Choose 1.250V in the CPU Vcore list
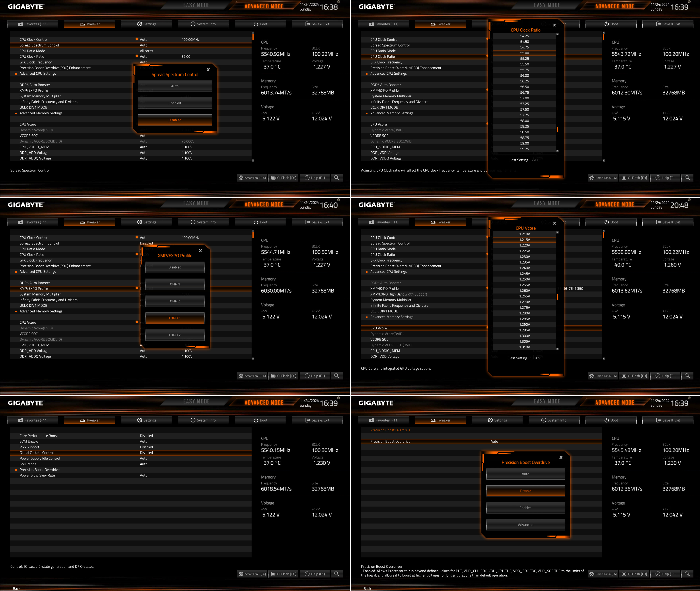The width and height of the screenshot is (700, 591). (524, 279)
